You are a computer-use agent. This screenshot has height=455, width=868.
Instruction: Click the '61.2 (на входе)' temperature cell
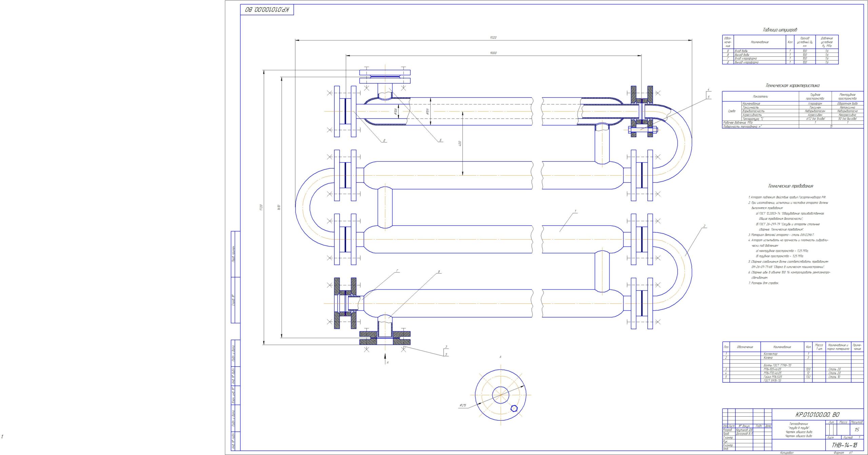coord(815,119)
